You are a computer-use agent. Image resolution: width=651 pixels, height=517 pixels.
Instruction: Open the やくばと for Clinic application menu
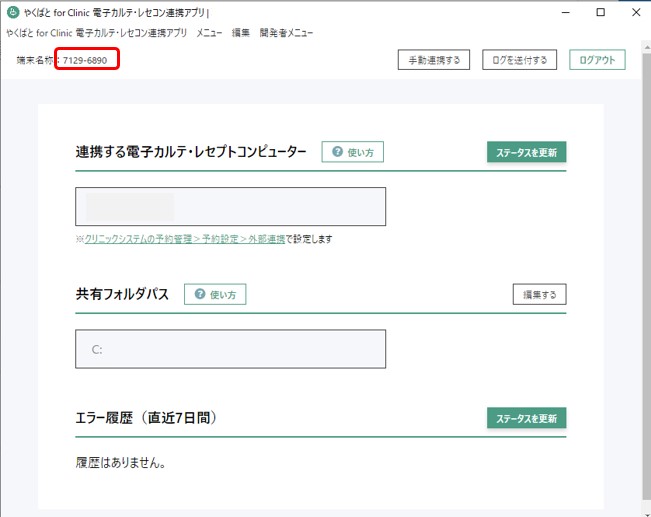coord(96,33)
